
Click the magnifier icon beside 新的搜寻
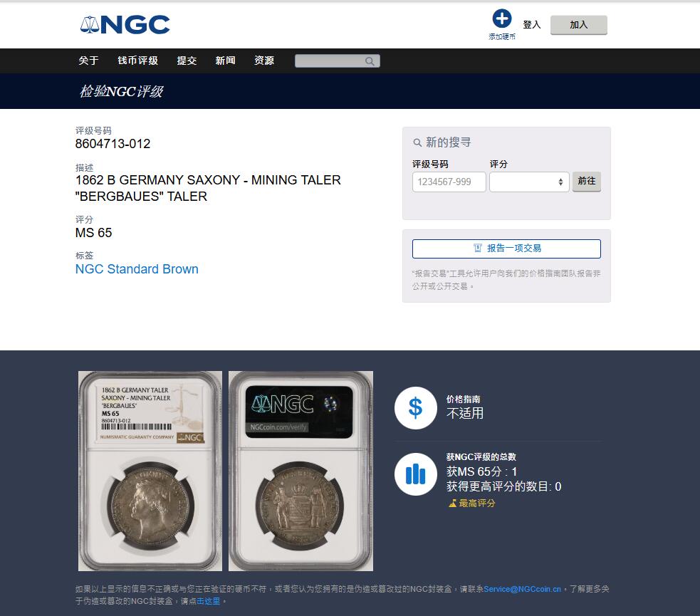point(417,143)
